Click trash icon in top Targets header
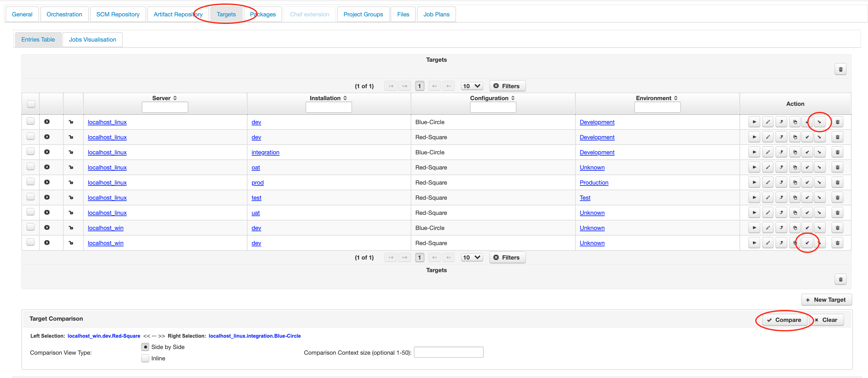Screen dimensions: 868x378 pos(840,69)
